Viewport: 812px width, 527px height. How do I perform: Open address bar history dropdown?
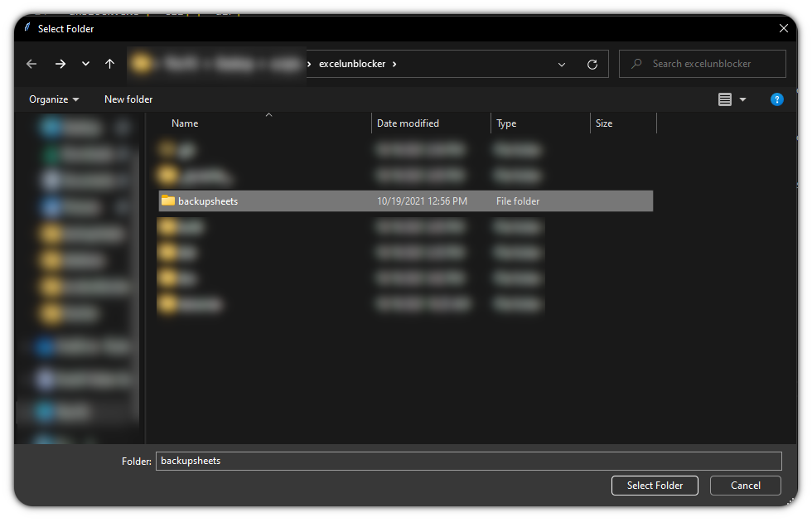562,64
